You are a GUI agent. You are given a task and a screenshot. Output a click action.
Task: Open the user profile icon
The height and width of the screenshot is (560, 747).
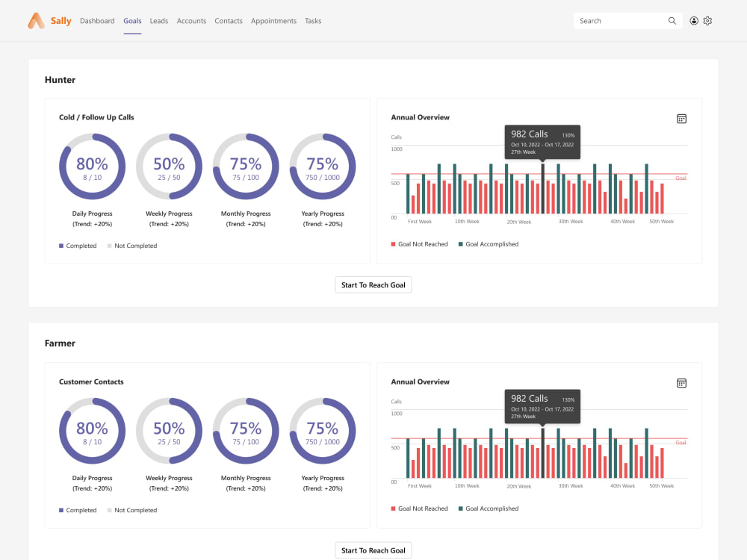(x=694, y=20)
